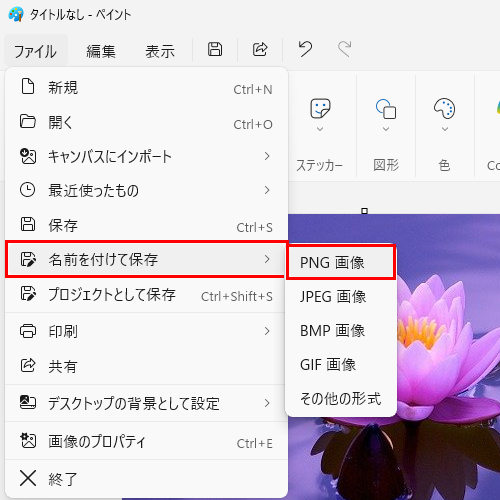Select GIF 画像 save format
This screenshot has height=500, width=500.
tap(341, 365)
